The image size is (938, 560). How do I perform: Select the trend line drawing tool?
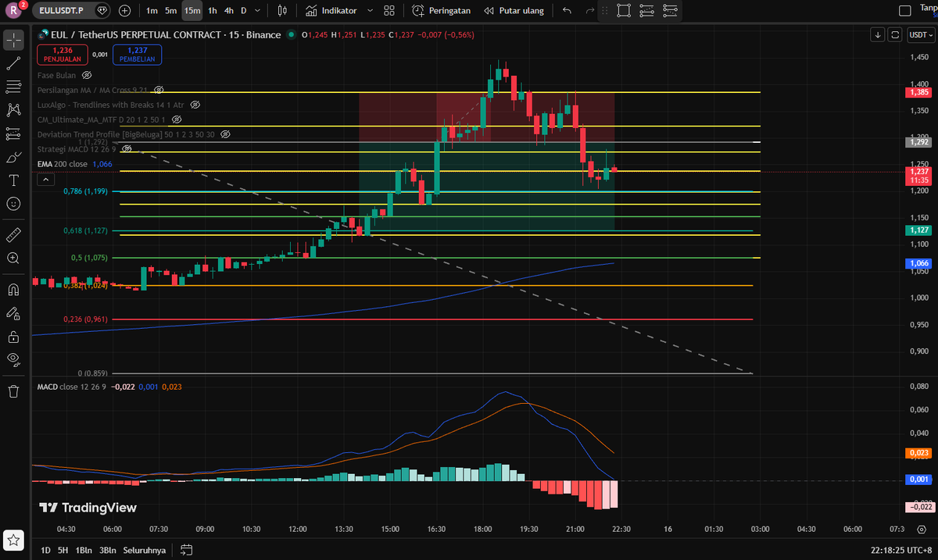[x=13, y=63]
